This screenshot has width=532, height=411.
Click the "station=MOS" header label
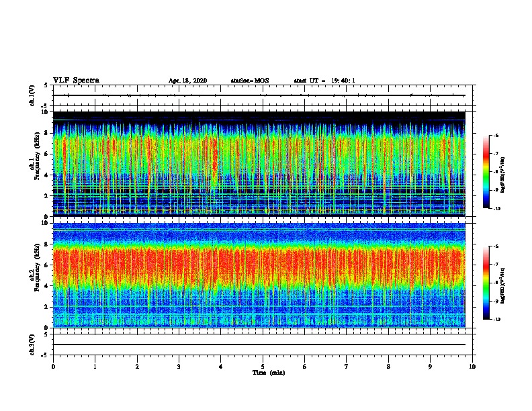[x=250, y=81]
